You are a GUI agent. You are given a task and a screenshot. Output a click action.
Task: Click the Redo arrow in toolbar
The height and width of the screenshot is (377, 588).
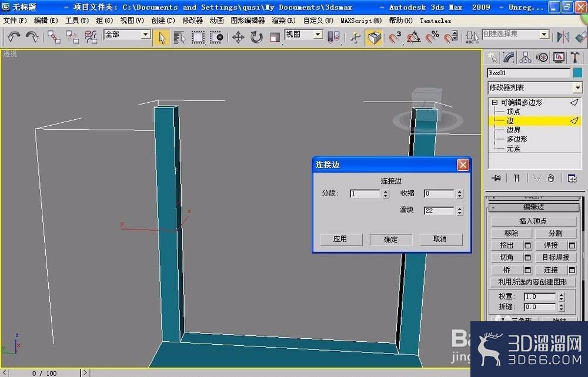32,37
